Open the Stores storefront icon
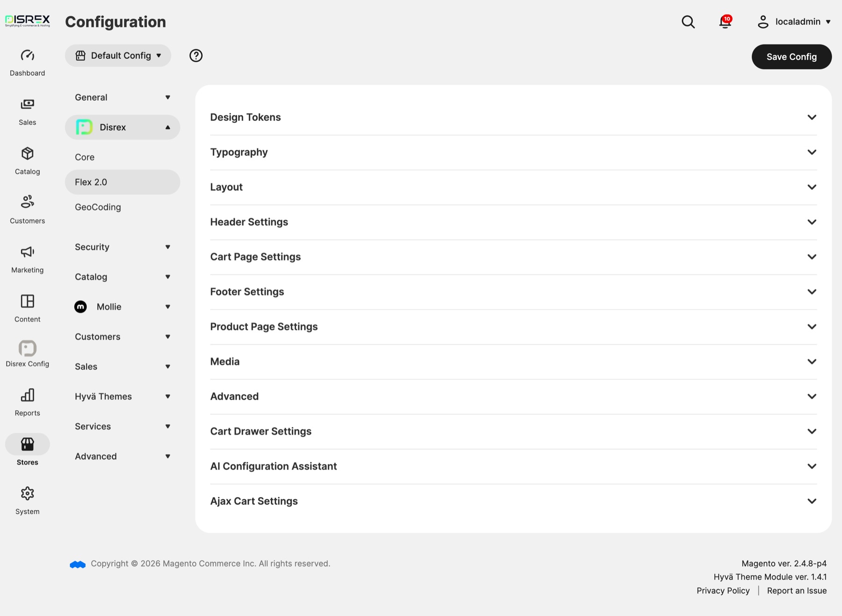 [27, 444]
